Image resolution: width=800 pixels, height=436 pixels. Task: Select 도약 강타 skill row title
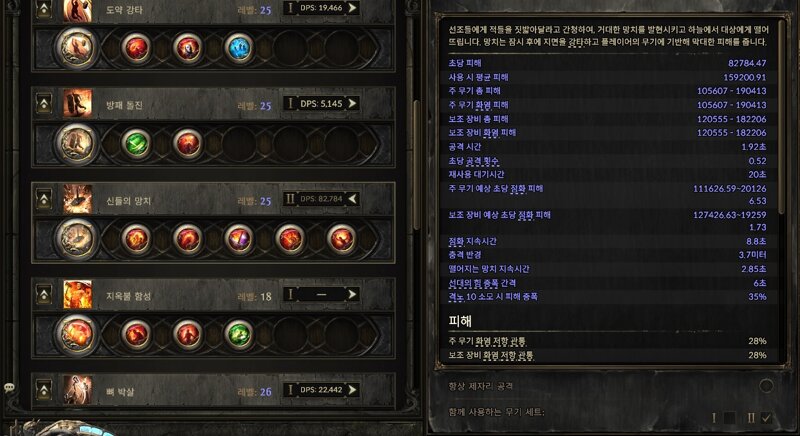(124, 10)
